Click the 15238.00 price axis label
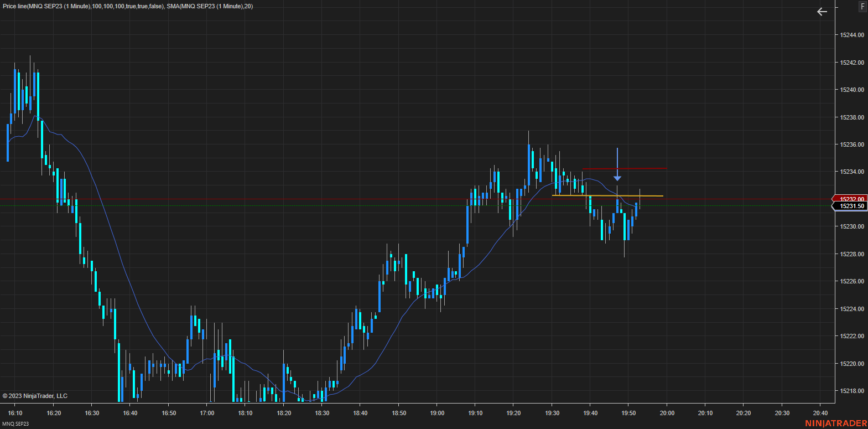868x429 pixels. (852, 117)
